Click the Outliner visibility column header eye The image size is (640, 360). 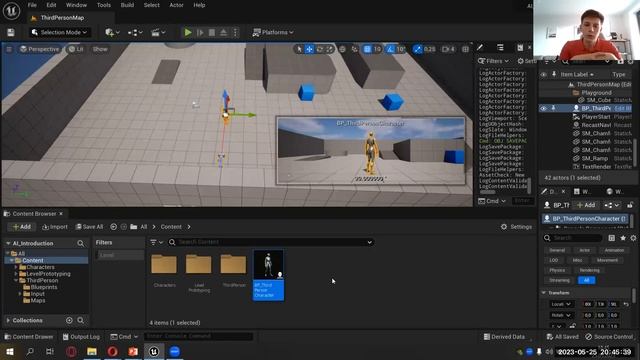(x=543, y=74)
